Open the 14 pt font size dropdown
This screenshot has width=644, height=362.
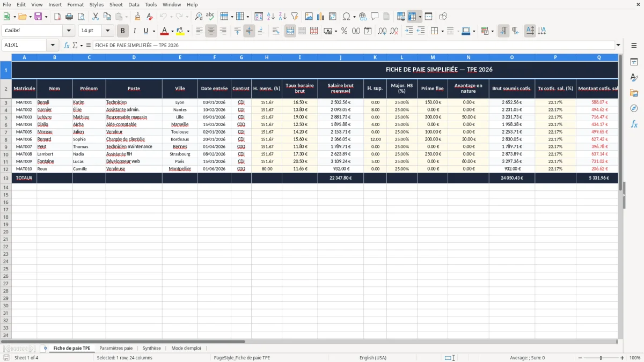107,31
